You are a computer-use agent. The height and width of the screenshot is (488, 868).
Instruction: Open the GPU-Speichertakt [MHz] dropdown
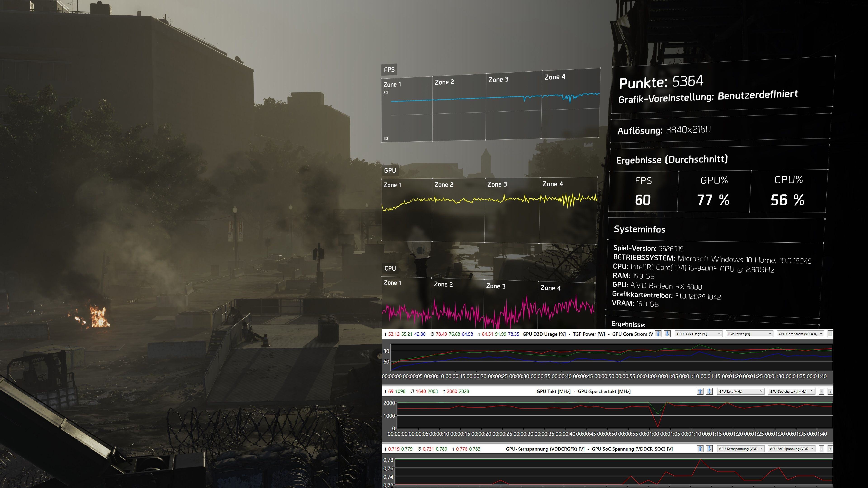tap(792, 391)
